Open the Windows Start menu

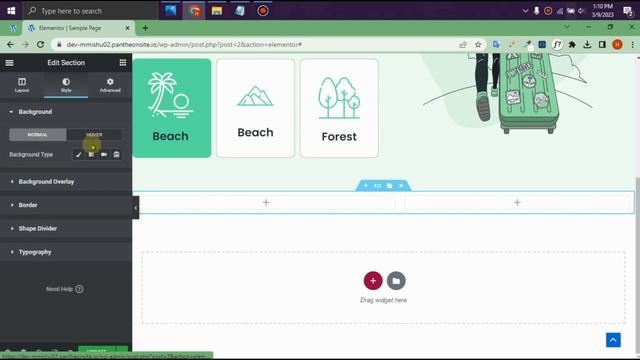11,11
